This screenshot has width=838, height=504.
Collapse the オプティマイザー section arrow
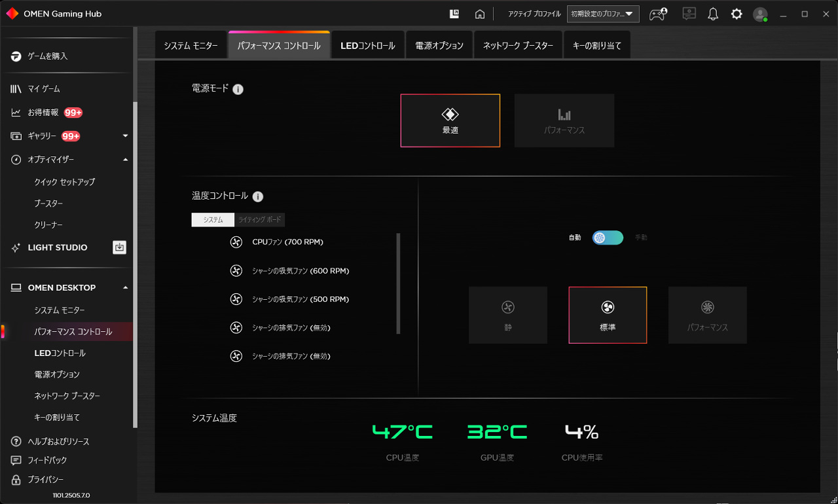tap(125, 160)
